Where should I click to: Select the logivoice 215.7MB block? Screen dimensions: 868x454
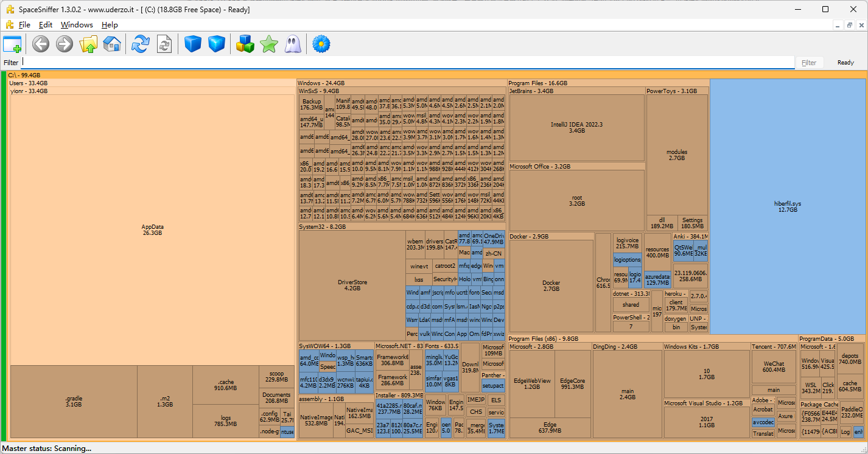point(627,243)
